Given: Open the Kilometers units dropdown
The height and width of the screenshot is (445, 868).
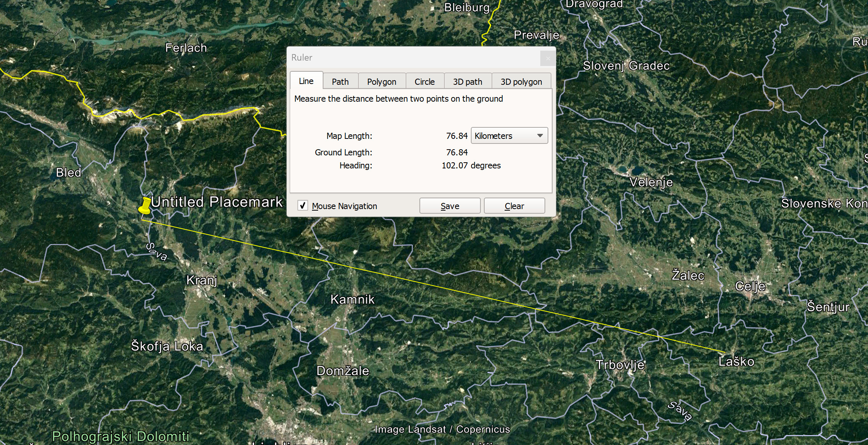Looking at the screenshot, I should click(509, 136).
